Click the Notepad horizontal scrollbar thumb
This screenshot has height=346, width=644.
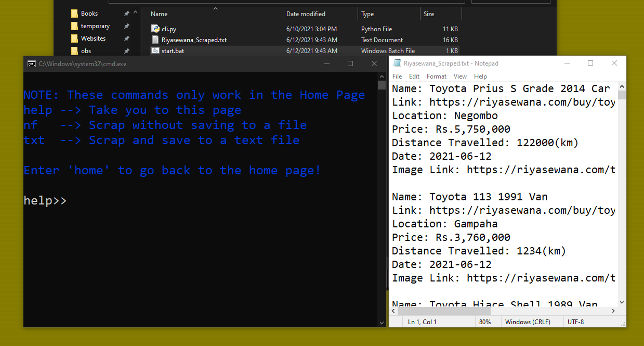(443, 311)
